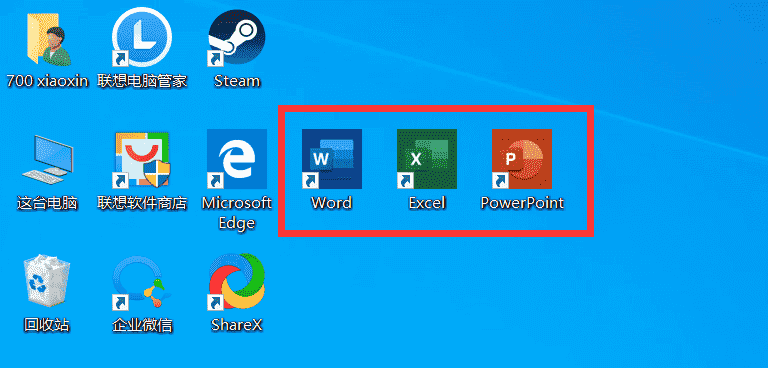Screen dimensions: 768x368
Task: Click the "Steam" text label
Action: click(x=237, y=80)
